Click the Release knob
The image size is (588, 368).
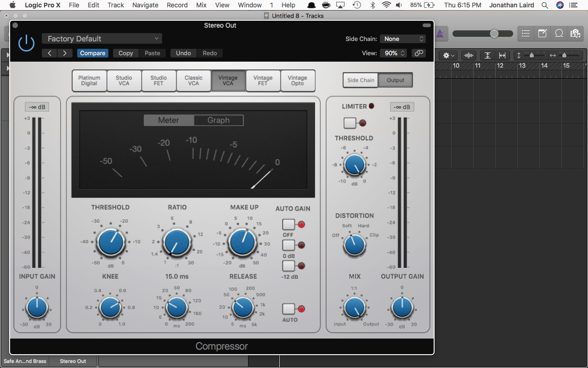(243, 307)
